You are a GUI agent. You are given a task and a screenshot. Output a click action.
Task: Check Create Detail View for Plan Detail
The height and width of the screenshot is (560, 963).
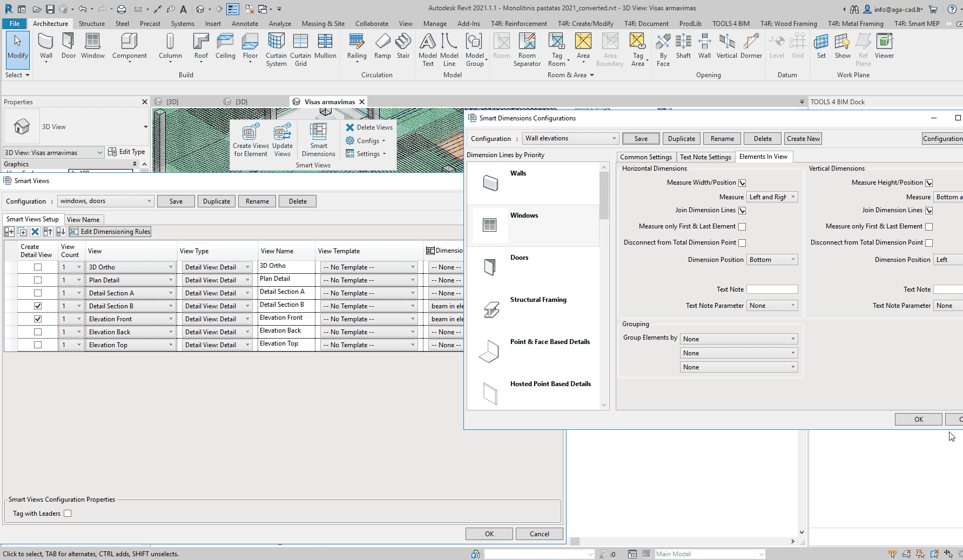pos(38,280)
